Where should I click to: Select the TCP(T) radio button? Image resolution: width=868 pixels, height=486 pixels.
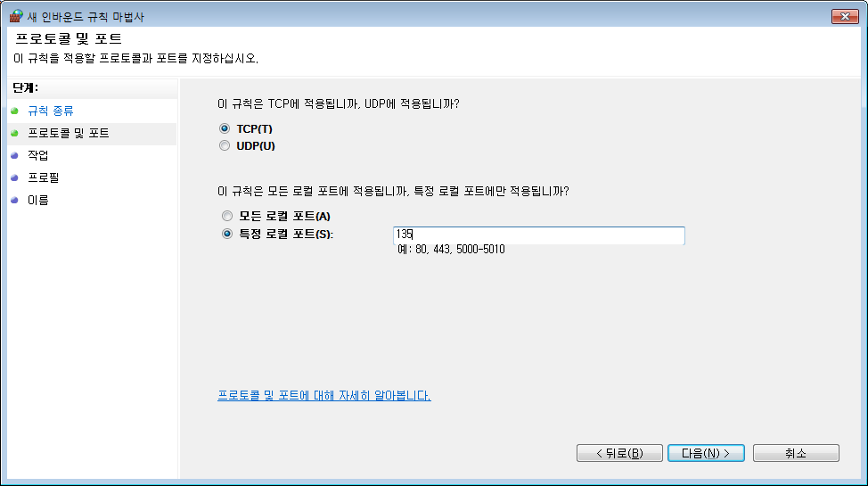pos(225,128)
